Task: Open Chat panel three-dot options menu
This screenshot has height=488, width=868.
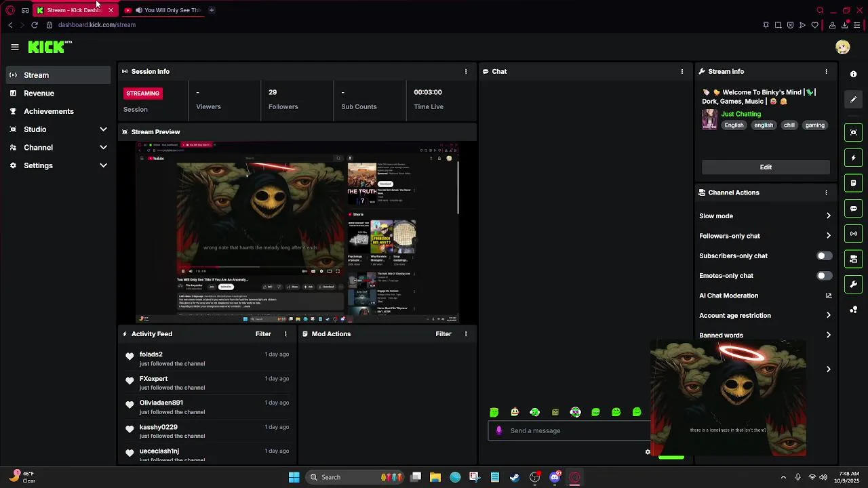Action: coord(682,71)
